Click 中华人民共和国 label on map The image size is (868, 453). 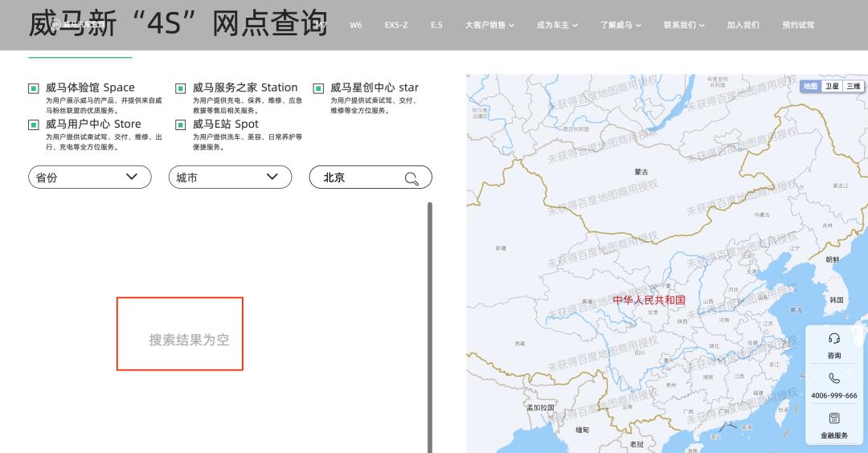pos(649,300)
